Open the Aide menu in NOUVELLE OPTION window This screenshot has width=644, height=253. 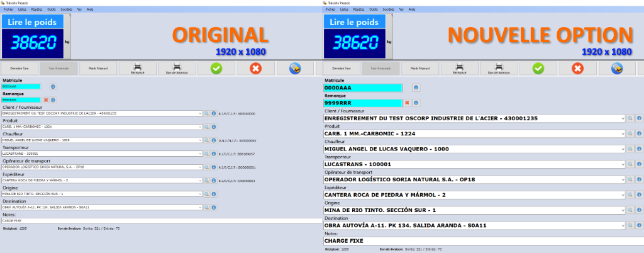pyautogui.click(x=412, y=9)
